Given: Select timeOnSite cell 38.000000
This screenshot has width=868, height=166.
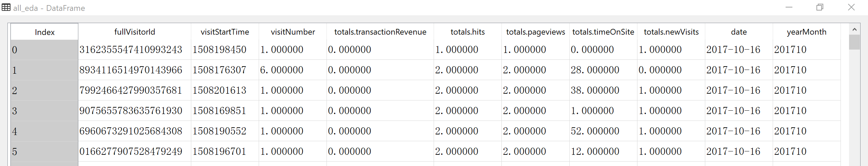Looking at the screenshot, I should click(603, 90).
